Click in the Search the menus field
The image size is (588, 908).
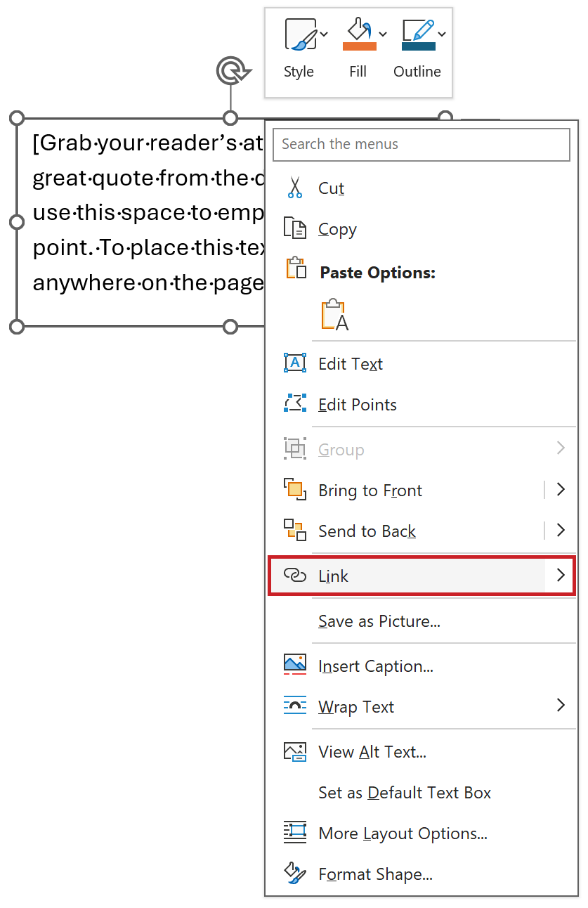coord(422,144)
